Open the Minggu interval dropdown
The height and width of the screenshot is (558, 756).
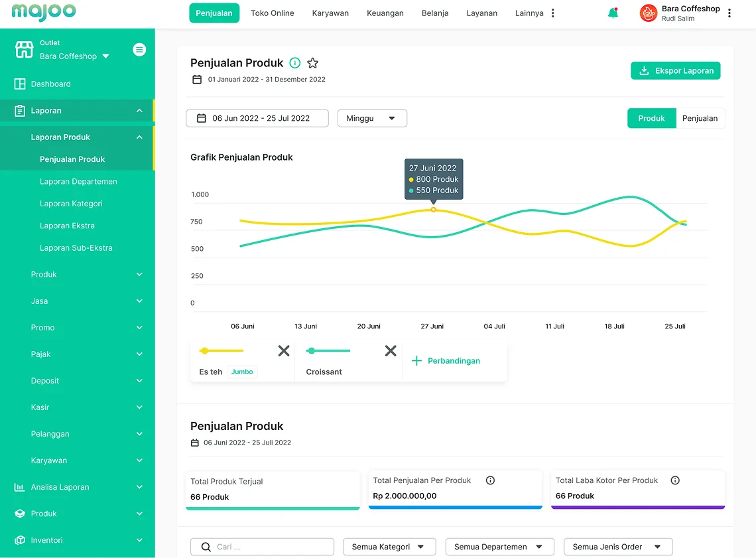372,118
